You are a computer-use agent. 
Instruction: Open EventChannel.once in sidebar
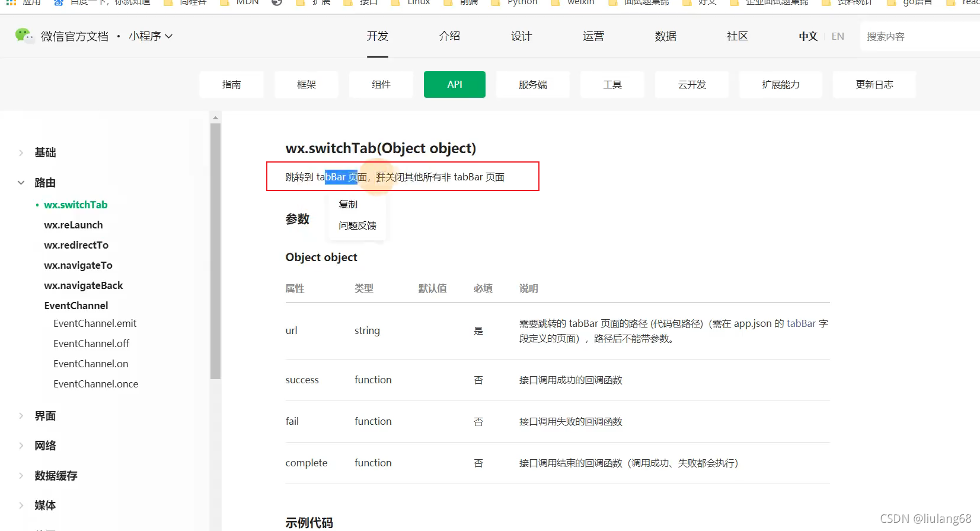(96, 384)
